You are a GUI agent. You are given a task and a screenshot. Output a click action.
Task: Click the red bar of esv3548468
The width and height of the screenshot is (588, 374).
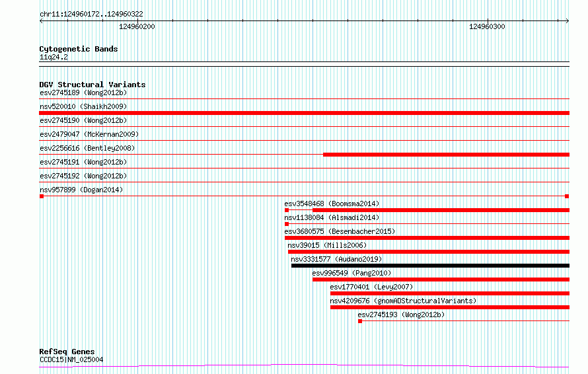click(441, 210)
